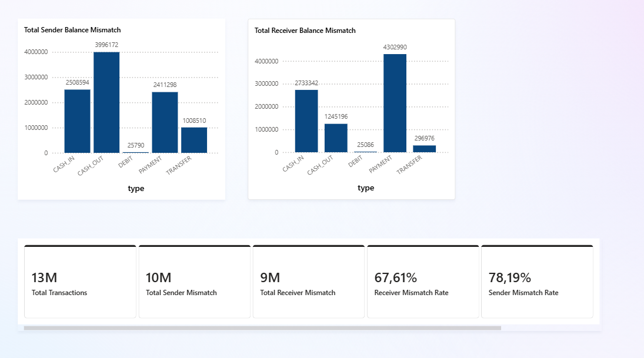
Task: Select the CASH_OUT bar in Sender chart
Action: pyautogui.click(x=106, y=102)
